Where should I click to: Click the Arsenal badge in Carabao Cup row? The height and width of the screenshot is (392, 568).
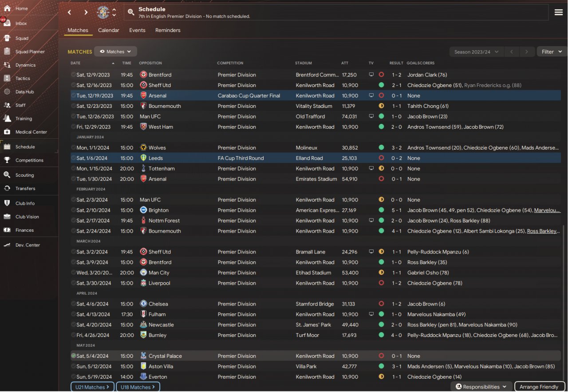point(143,95)
